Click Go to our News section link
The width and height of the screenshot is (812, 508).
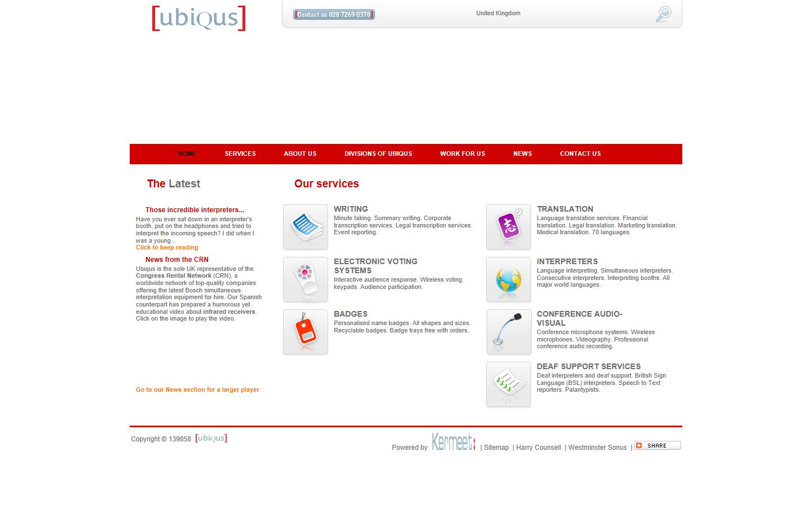pyautogui.click(x=197, y=389)
